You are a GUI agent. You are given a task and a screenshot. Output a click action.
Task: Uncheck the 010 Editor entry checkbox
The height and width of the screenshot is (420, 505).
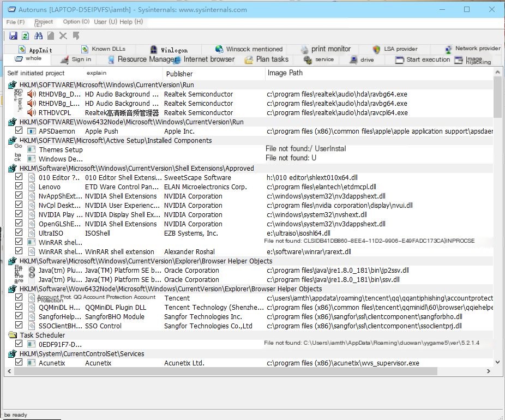(x=19, y=177)
